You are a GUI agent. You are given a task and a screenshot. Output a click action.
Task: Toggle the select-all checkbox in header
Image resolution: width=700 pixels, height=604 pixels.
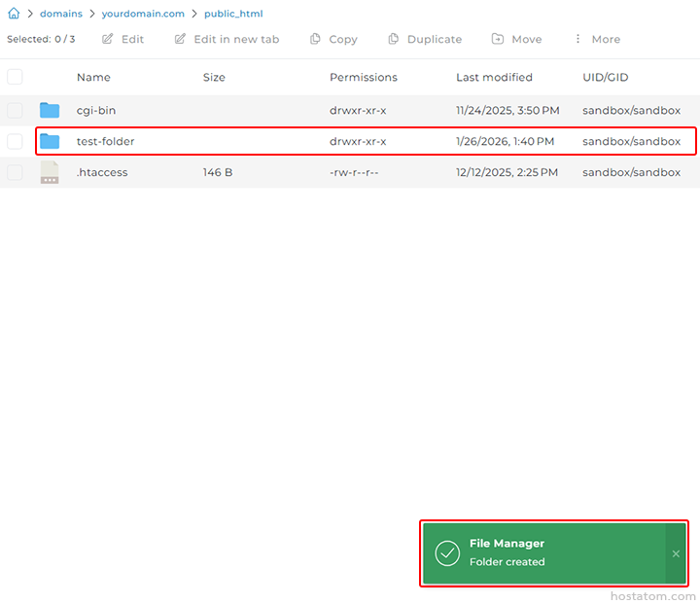tap(15, 77)
